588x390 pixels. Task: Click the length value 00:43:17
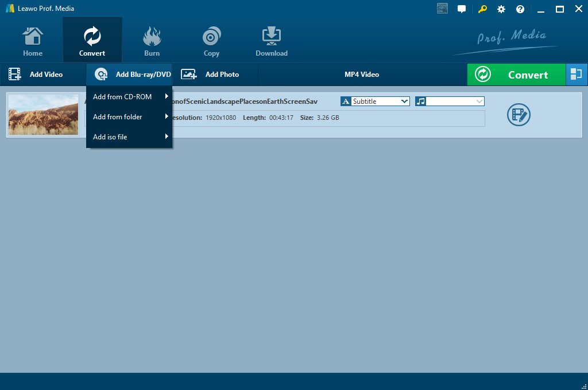point(281,118)
